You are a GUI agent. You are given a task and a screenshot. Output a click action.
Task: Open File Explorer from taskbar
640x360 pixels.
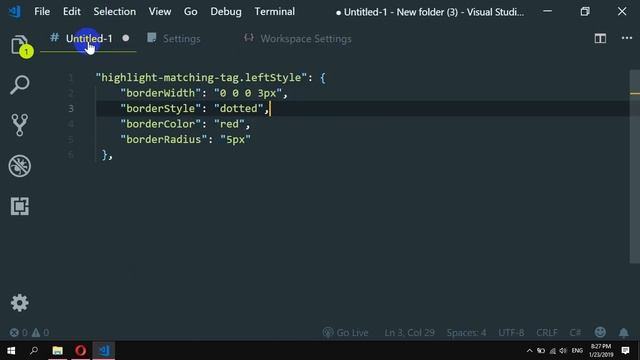(57, 350)
